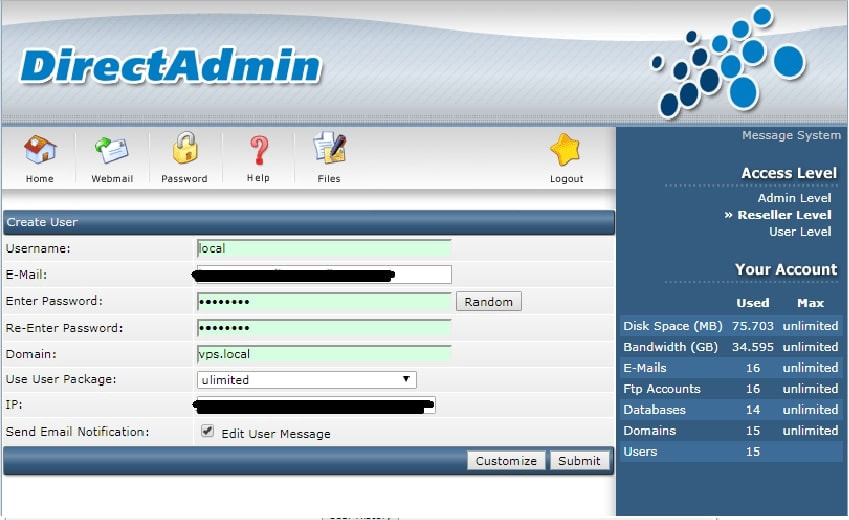Click the Disk Space (MB) row label
The image size is (849, 520).
(x=672, y=326)
